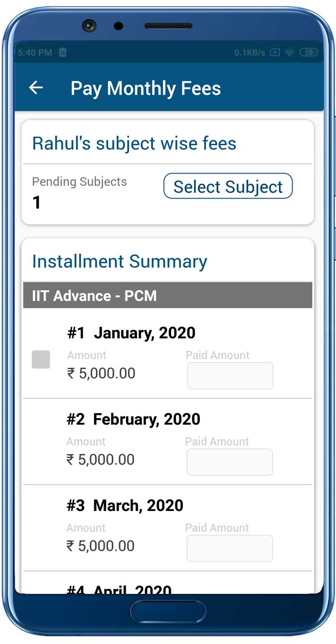
Task: Click the Paid Amount field for March
Action: 230,548
